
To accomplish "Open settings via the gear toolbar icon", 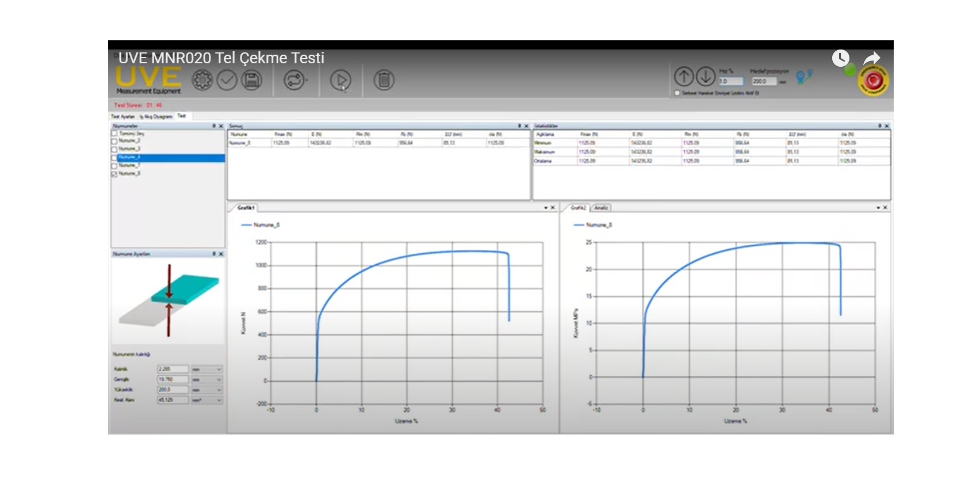I will (202, 80).
